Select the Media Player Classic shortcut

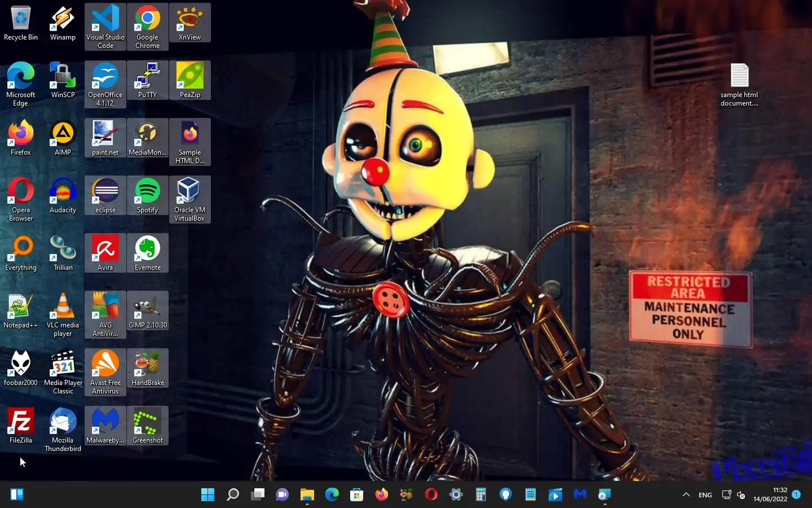[x=63, y=372]
